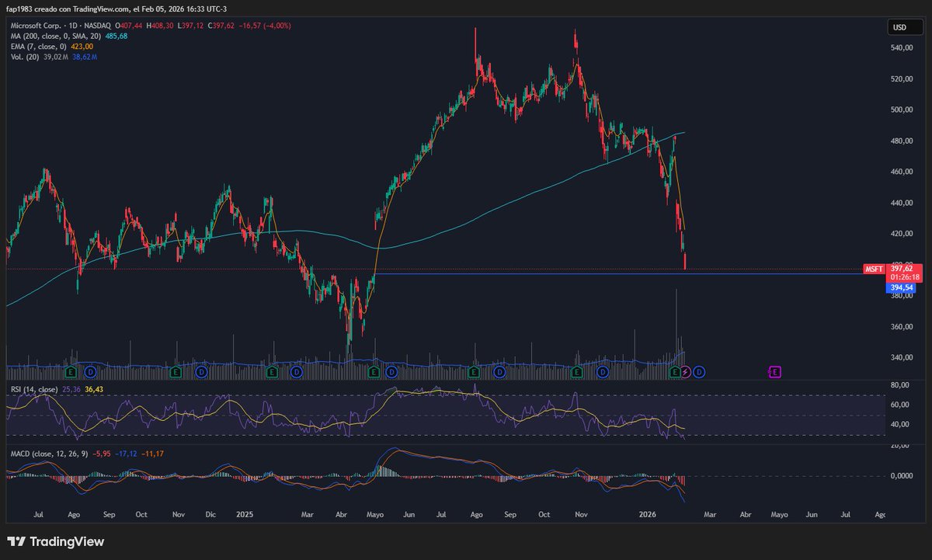This screenshot has width=932, height=560.
Task: Click the 80,00 RSI axis label
Action: (x=900, y=385)
